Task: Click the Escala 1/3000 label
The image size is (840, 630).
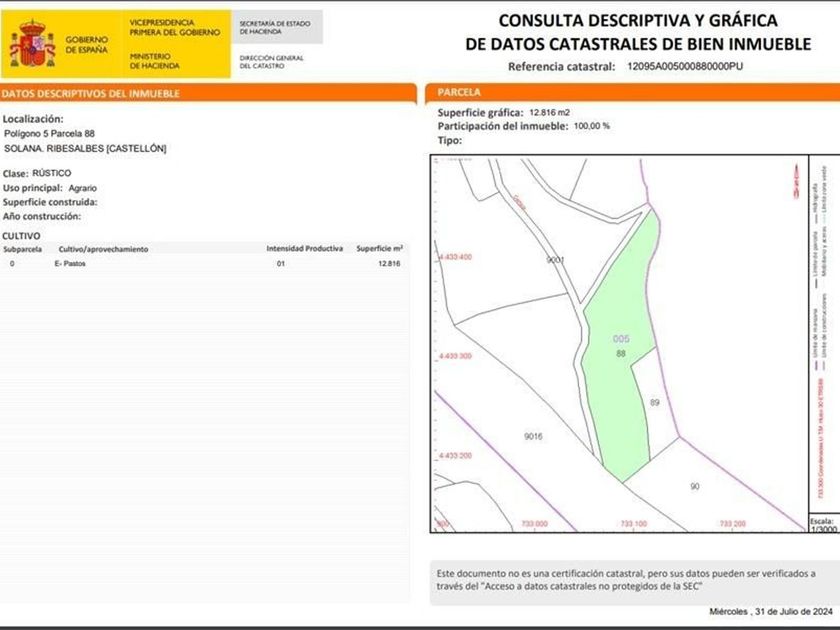Action: pyautogui.click(x=823, y=525)
